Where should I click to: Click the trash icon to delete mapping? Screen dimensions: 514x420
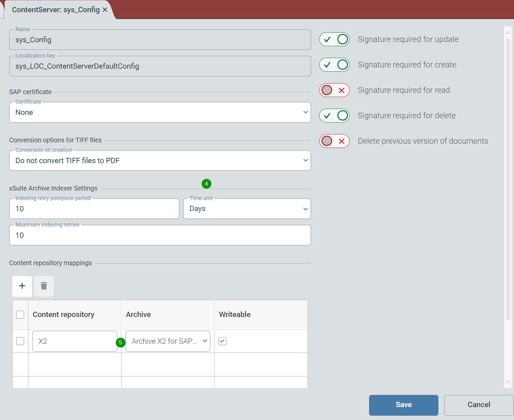44,286
